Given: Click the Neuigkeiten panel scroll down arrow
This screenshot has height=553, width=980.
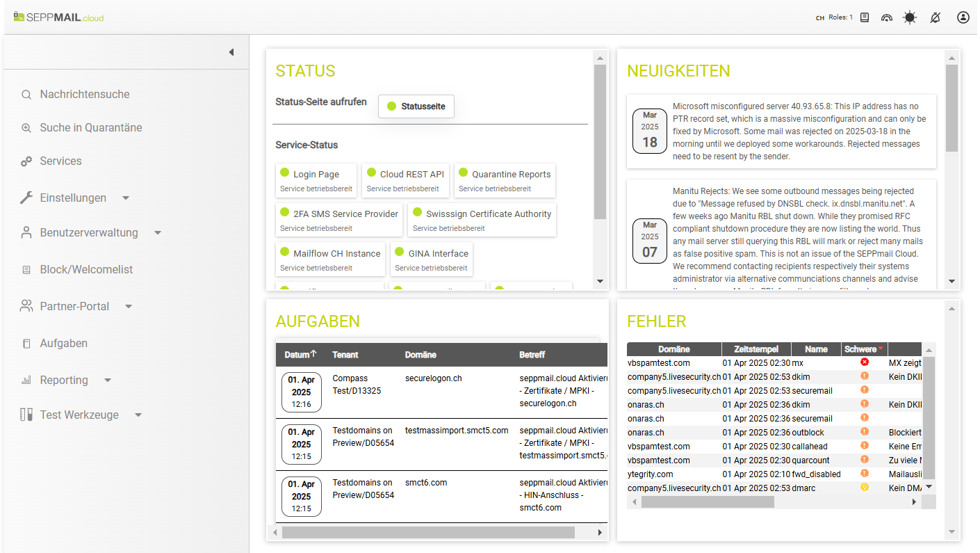Looking at the screenshot, I should 952,282.
